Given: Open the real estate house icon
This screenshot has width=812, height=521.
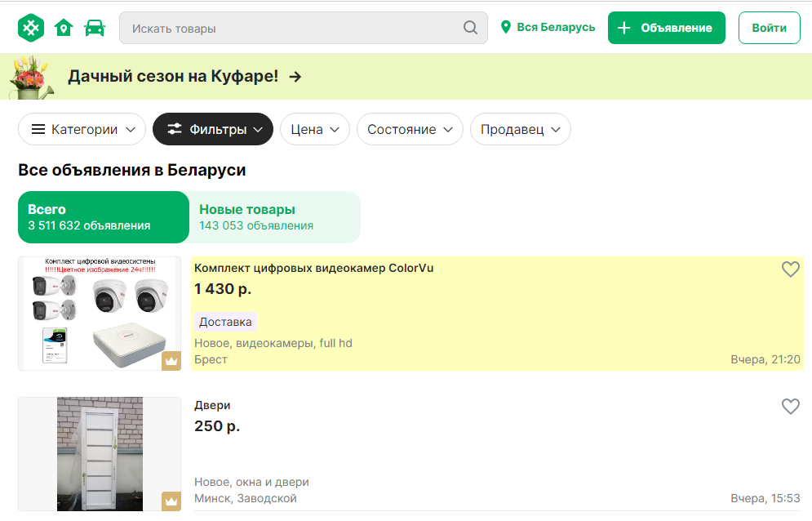Looking at the screenshot, I should coord(64,28).
